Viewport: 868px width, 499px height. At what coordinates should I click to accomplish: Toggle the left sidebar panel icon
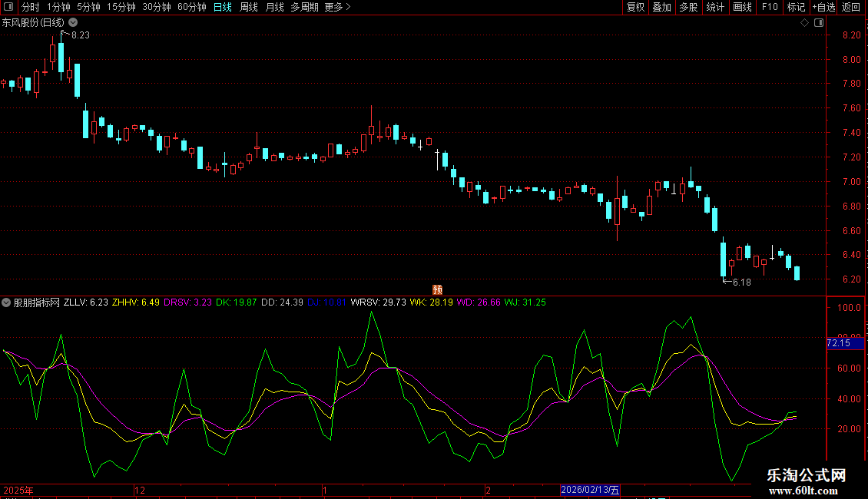point(8,8)
